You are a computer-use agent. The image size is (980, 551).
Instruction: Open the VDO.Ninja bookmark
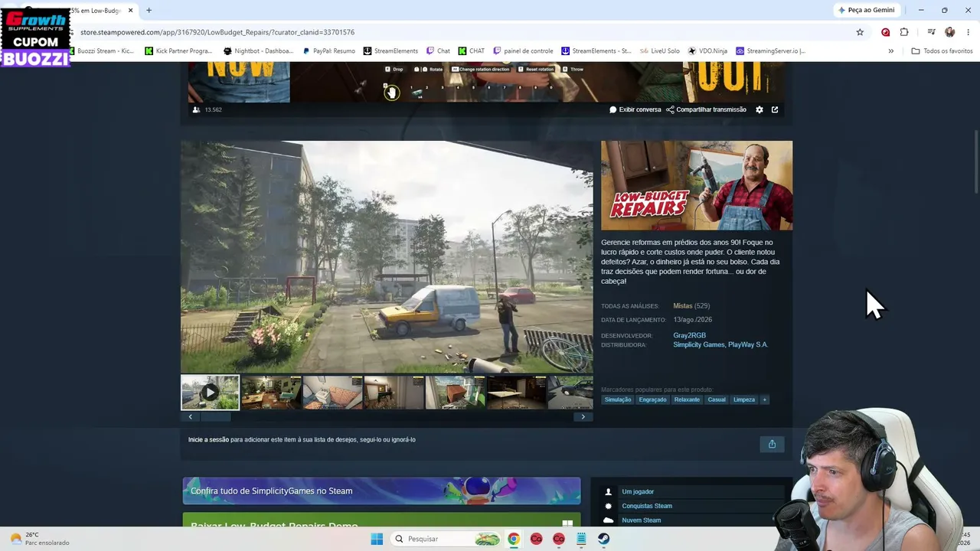click(707, 51)
